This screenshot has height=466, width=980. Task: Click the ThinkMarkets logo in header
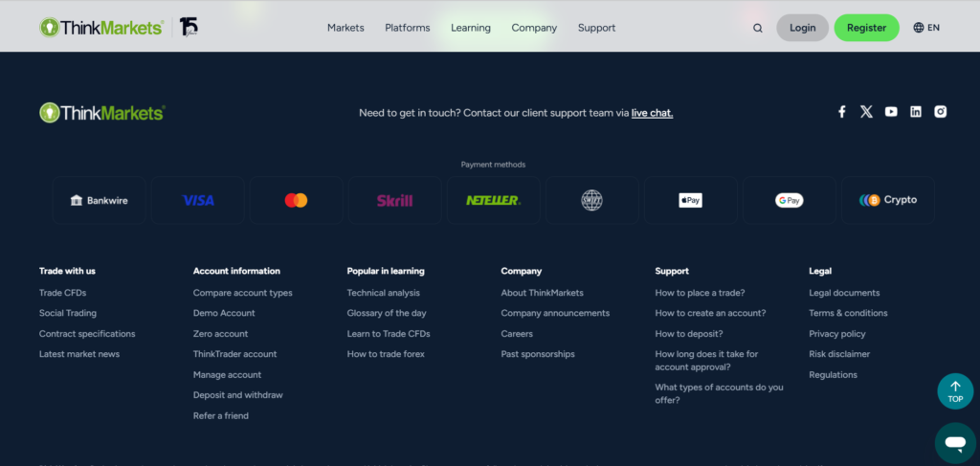pos(101,28)
